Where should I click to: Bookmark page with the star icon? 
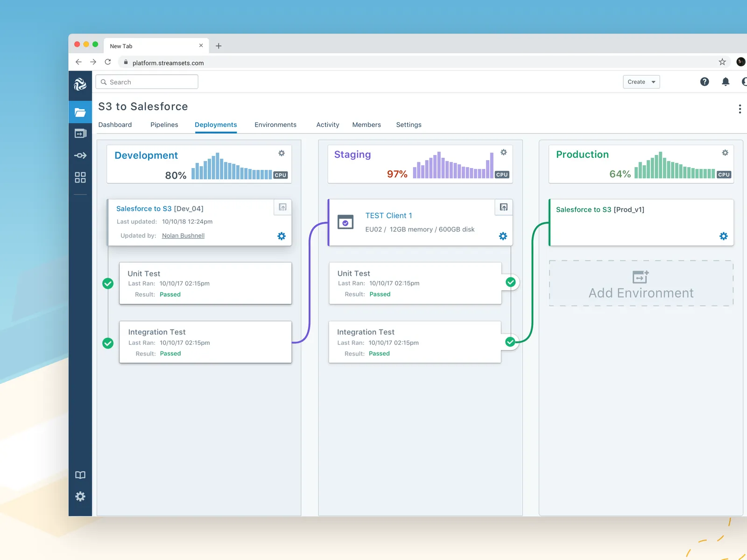pos(722,62)
